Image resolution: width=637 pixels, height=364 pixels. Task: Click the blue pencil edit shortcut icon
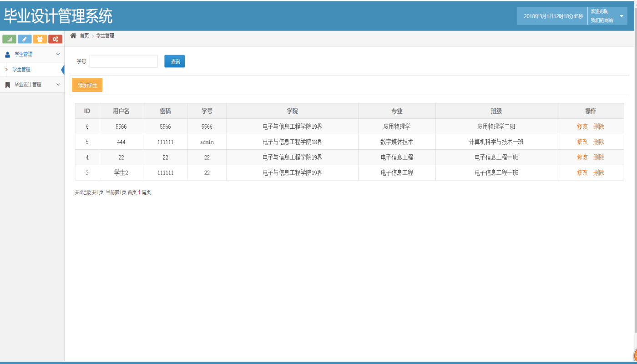click(25, 39)
